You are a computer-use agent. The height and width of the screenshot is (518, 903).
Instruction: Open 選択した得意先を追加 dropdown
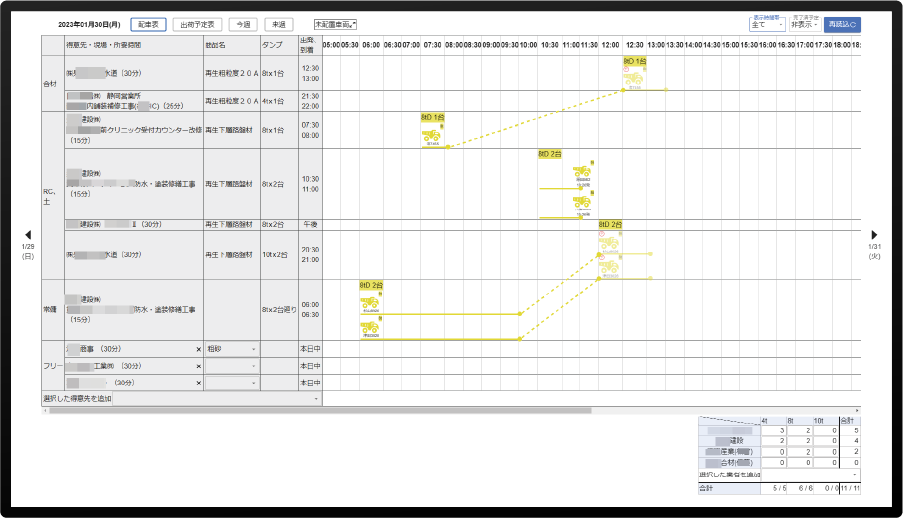pyautogui.click(x=180, y=399)
